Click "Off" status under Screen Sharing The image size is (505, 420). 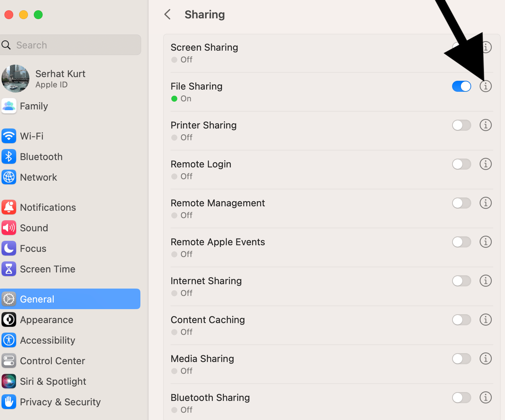[187, 60]
